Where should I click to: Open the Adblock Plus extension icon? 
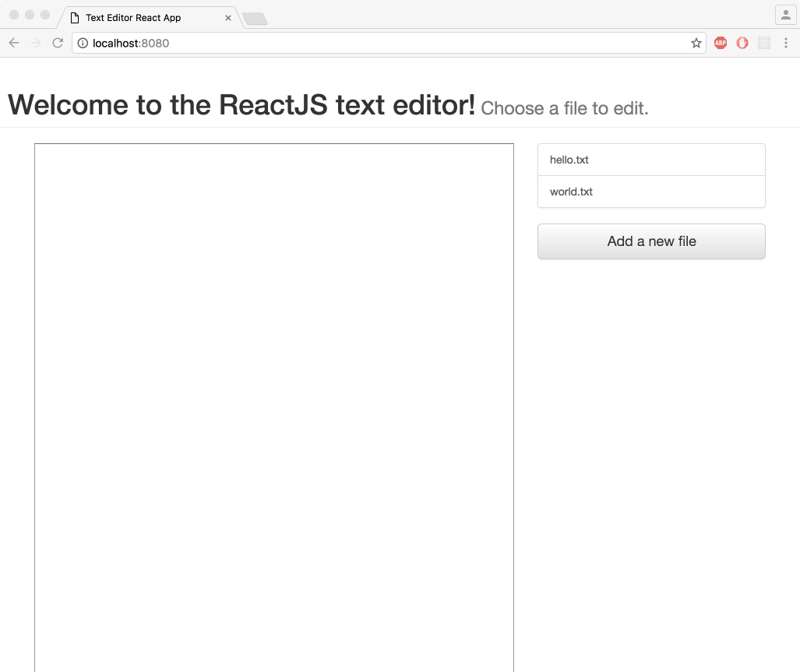tap(721, 44)
